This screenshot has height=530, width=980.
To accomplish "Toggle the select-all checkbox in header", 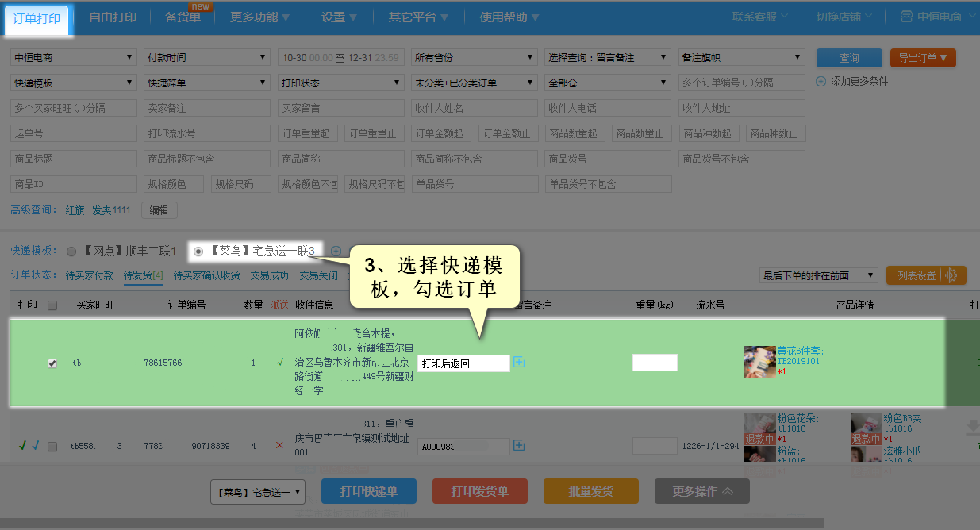I will click(52, 305).
